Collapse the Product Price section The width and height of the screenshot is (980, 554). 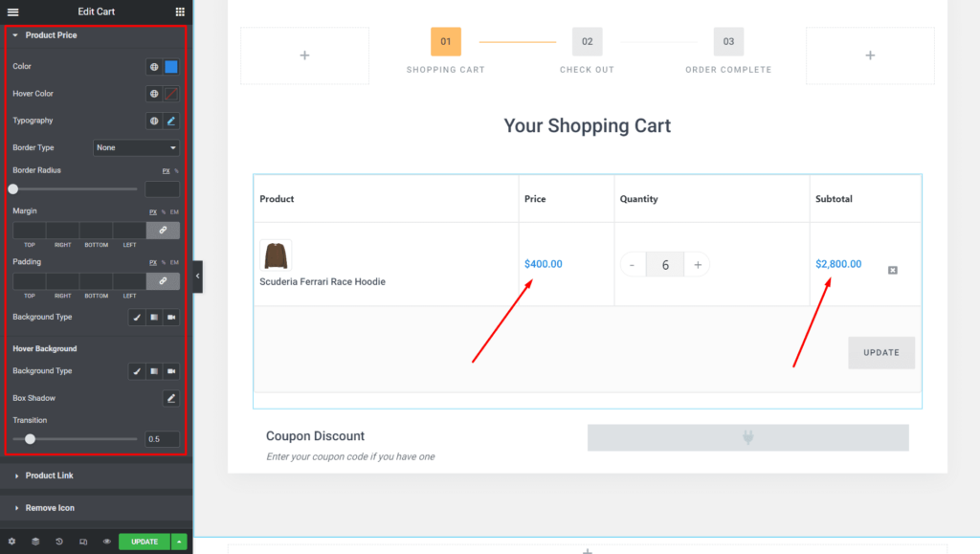pyautogui.click(x=51, y=35)
